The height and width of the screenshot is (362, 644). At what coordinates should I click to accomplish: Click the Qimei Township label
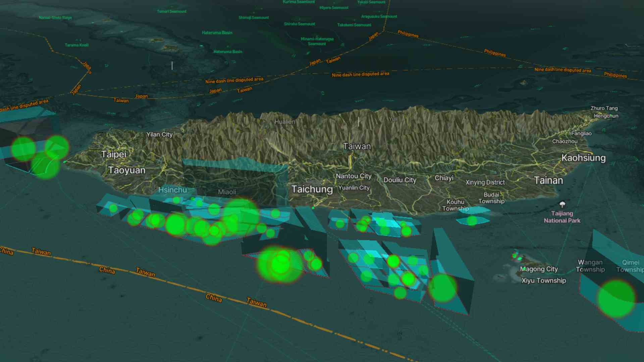coord(630,266)
